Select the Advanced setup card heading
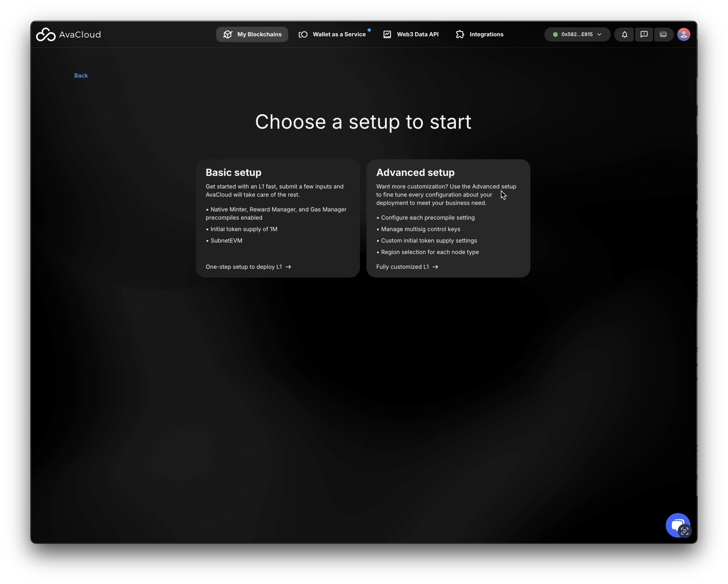This screenshot has height=584, width=728. click(x=415, y=172)
